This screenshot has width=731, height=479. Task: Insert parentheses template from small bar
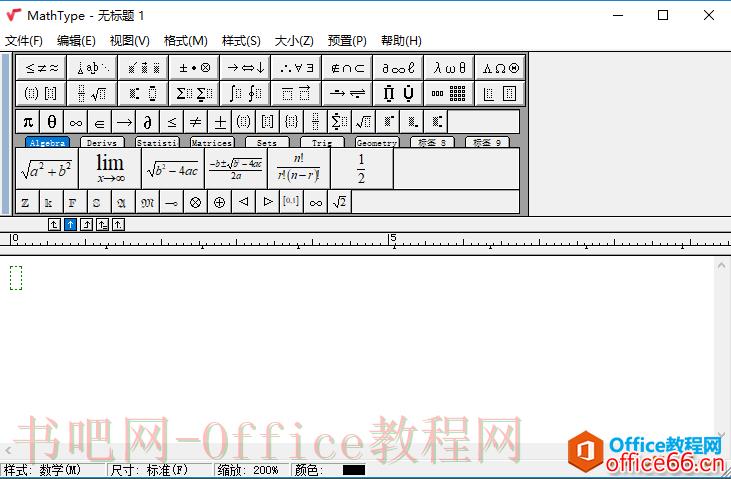click(x=243, y=122)
